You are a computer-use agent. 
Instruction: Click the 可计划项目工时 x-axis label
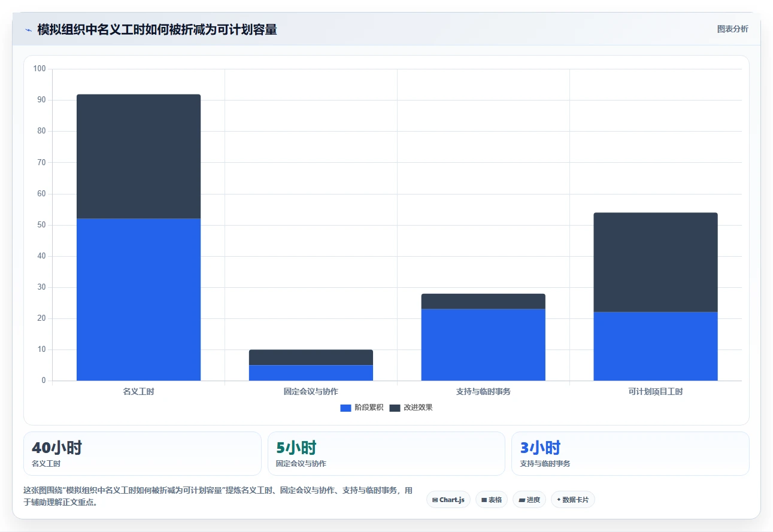pos(656,392)
